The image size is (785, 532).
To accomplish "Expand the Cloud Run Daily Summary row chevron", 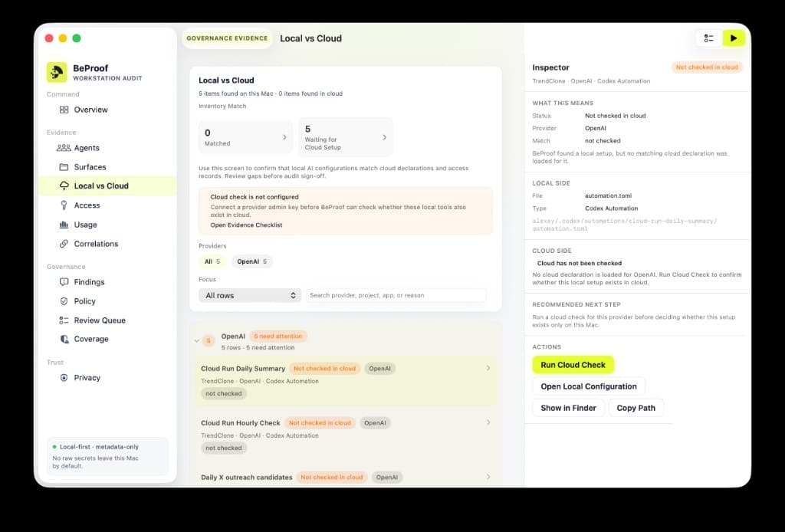I will [488, 368].
